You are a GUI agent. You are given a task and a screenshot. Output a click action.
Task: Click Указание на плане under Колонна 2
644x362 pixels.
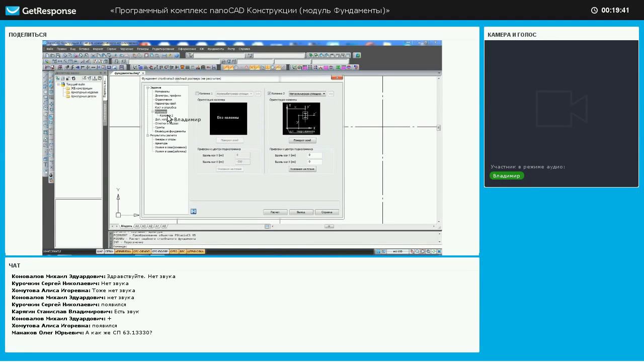click(302, 169)
